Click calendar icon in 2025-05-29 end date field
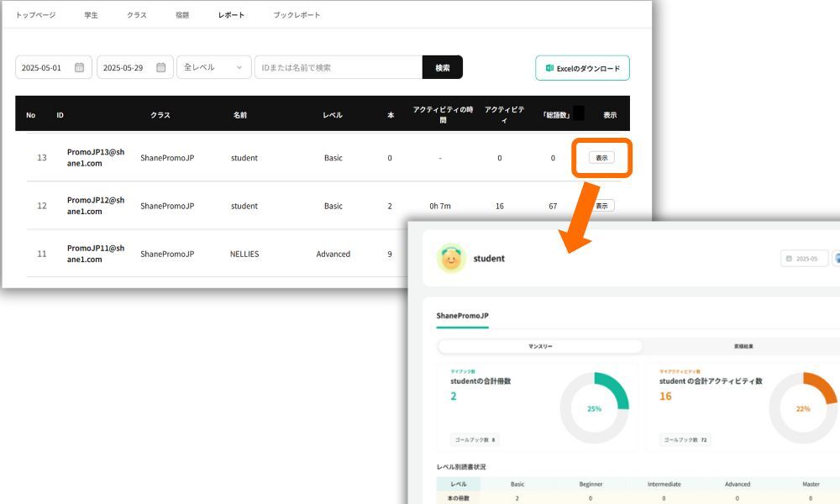 pyautogui.click(x=160, y=68)
